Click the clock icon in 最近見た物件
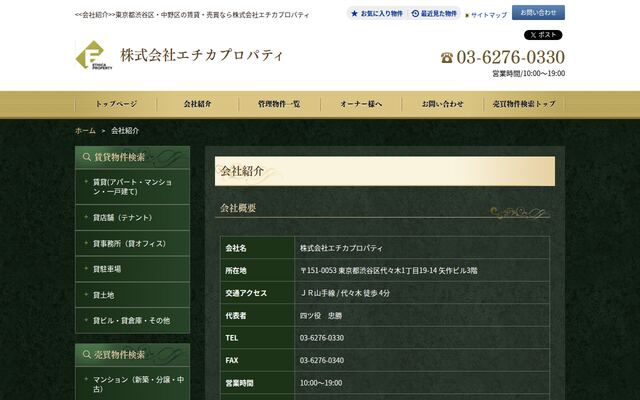Screen dimensions: 640x400 point(415,13)
